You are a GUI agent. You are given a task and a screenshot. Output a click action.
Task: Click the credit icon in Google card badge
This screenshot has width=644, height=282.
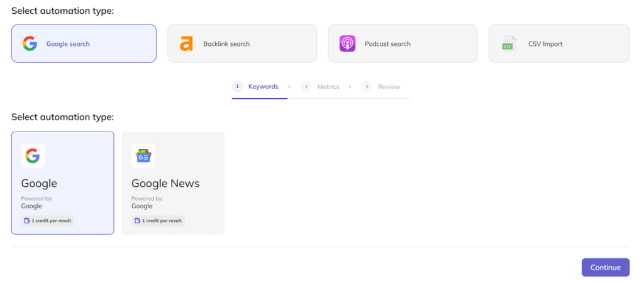point(28,221)
